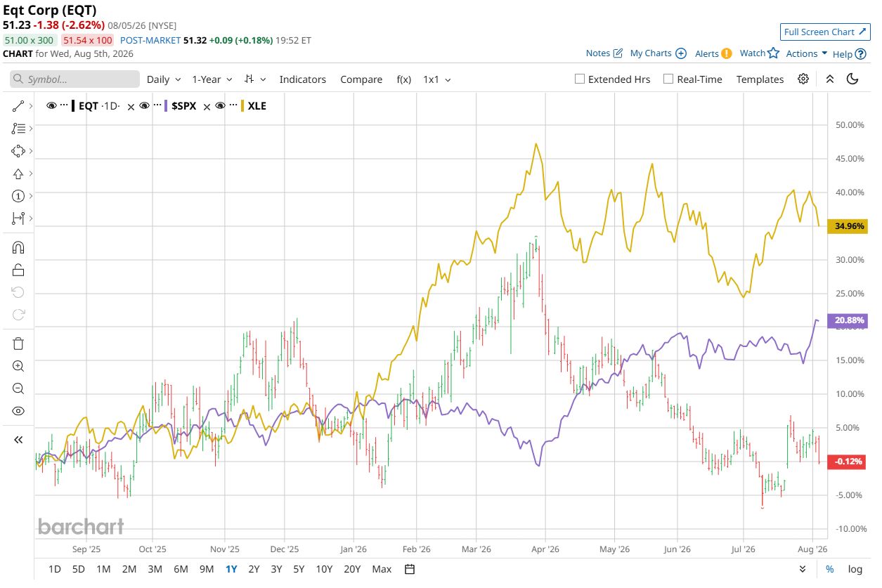Toggle the percent scale button
This screenshot has height=588, width=882.
830,569
